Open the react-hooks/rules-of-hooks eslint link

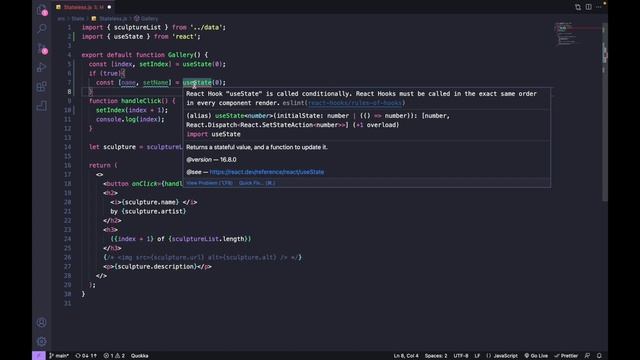(x=355, y=103)
